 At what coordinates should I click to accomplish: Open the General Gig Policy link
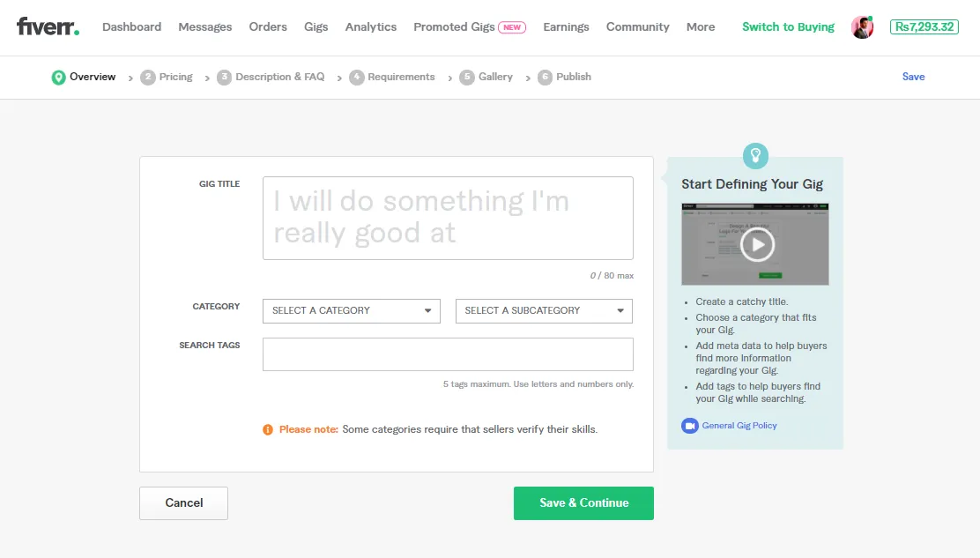pos(739,426)
